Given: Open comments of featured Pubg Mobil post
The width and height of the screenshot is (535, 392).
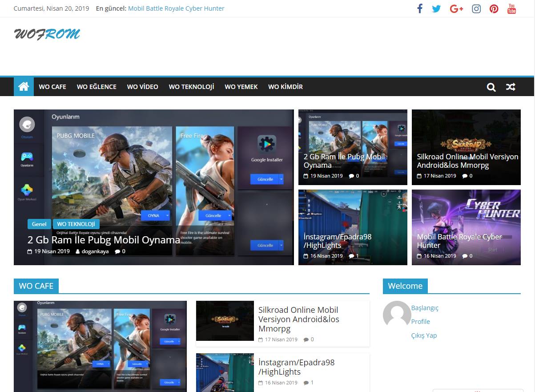Looking at the screenshot, I should tap(120, 251).
